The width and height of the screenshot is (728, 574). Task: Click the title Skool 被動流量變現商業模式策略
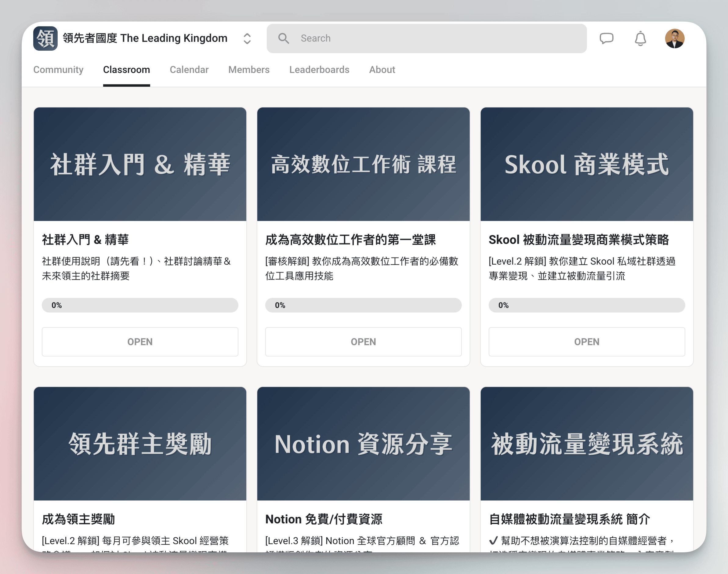(x=578, y=240)
